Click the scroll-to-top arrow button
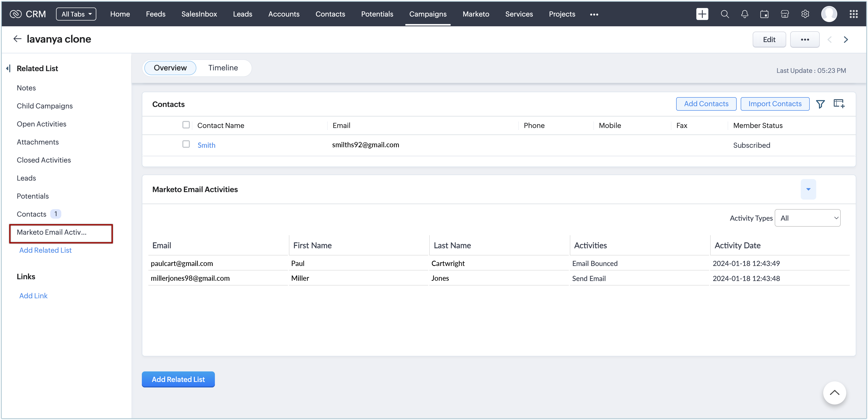The width and height of the screenshot is (868, 420). [834, 393]
